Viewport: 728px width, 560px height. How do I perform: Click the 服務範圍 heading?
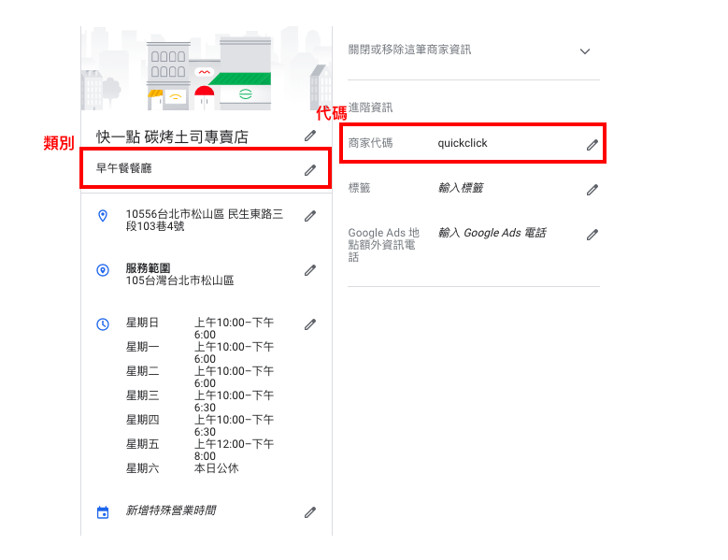click(148, 268)
